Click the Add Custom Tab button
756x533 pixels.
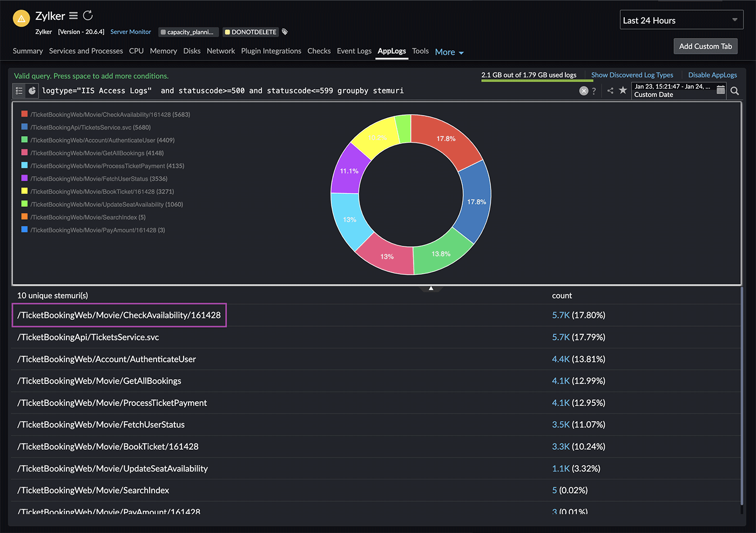705,46
